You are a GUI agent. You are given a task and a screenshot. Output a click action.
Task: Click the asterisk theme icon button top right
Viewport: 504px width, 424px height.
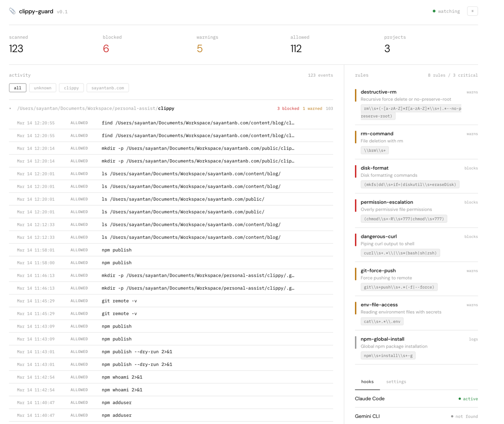(472, 11)
